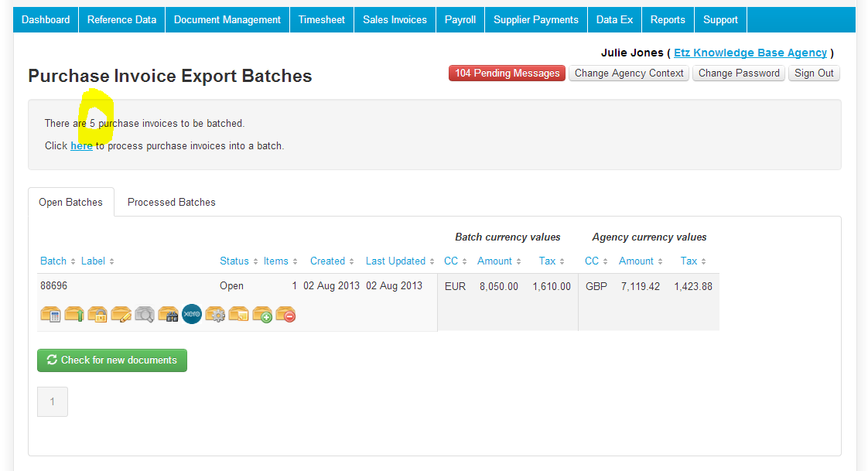This screenshot has width=868, height=471.
Task: Click the batch box green up-arrow icon
Action: (74, 314)
